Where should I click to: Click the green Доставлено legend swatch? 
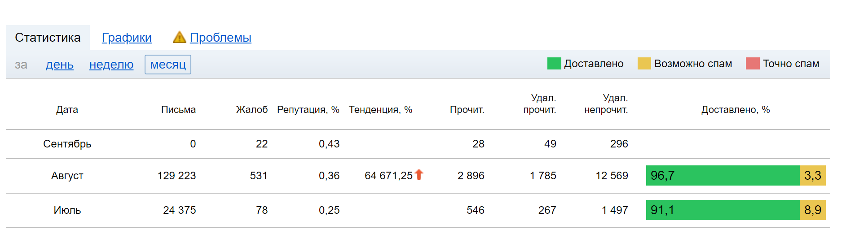click(x=554, y=64)
